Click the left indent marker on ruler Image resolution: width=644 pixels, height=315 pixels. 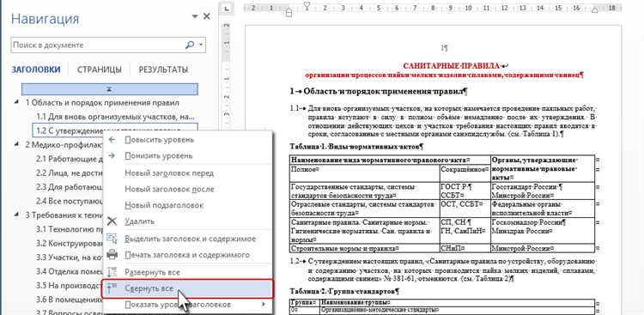tap(289, 13)
